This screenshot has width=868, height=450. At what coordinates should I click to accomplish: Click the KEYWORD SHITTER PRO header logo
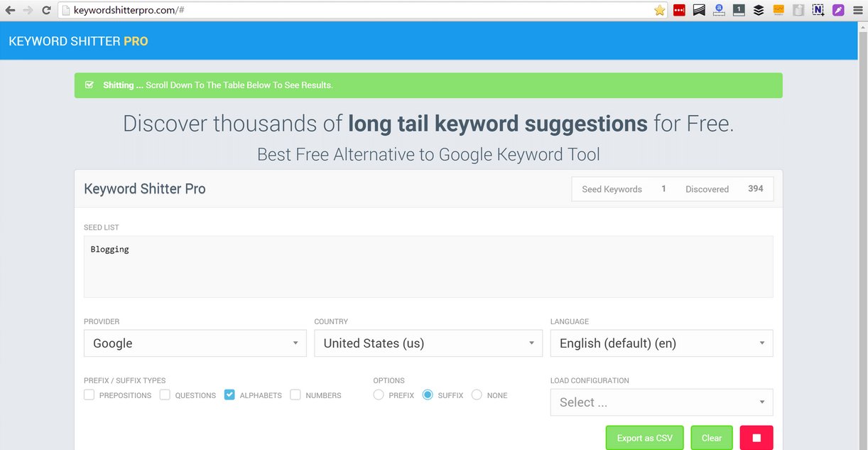pos(78,41)
